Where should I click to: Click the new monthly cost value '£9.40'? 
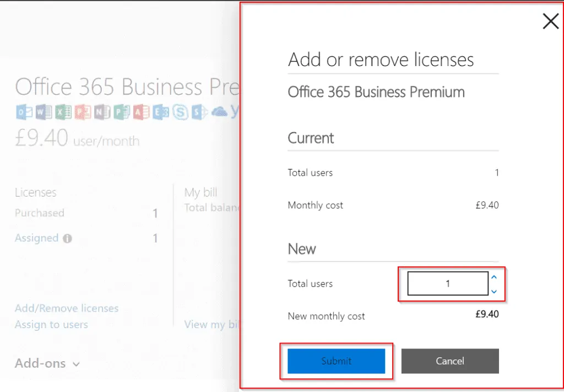(487, 314)
